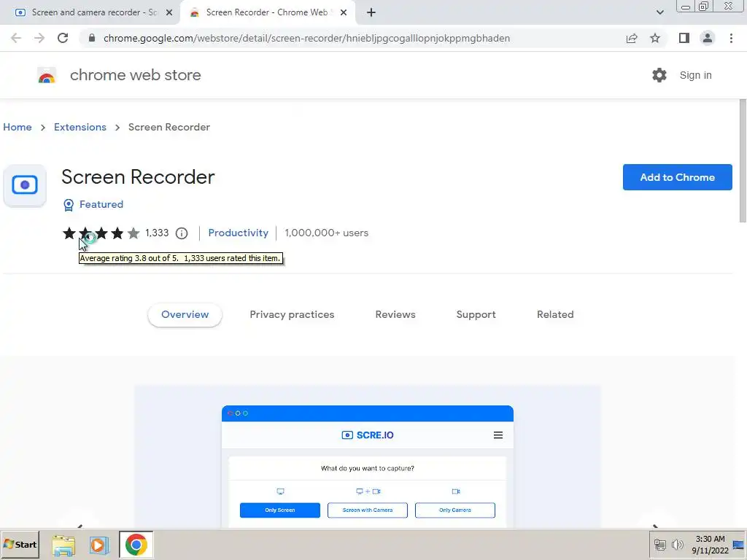
Task: Click Screen with Camera button in preview
Action: pyautogui.click(x=368, y=510)
